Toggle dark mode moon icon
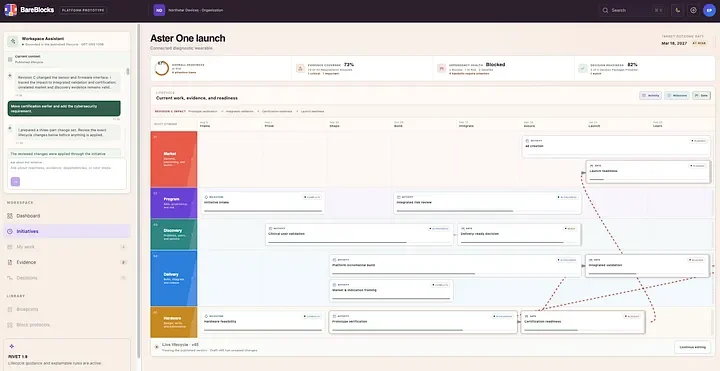 click(678, 10)
